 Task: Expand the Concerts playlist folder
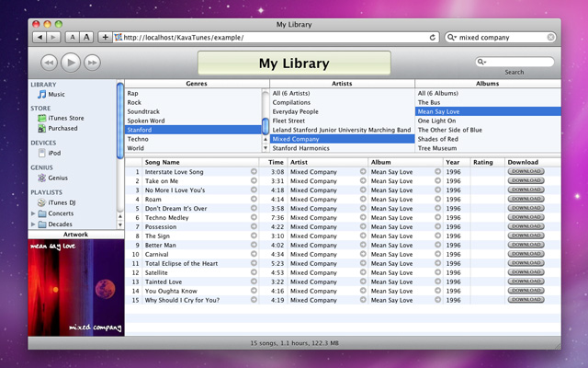point(33,213)
